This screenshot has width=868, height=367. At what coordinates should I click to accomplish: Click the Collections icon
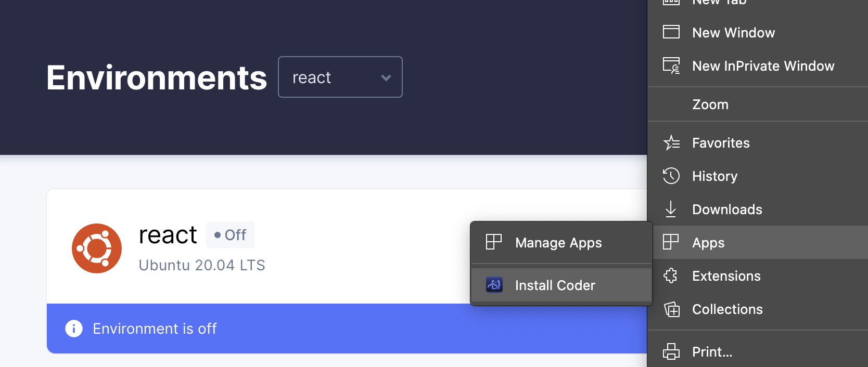tap(672, 309)
